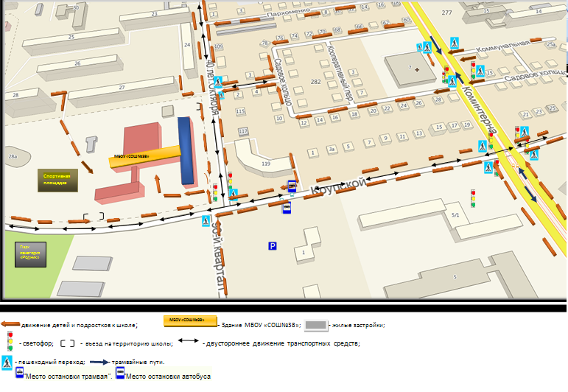Click the Крупской street name label
This screenshot has width=568, height=392.
(339, 186)
